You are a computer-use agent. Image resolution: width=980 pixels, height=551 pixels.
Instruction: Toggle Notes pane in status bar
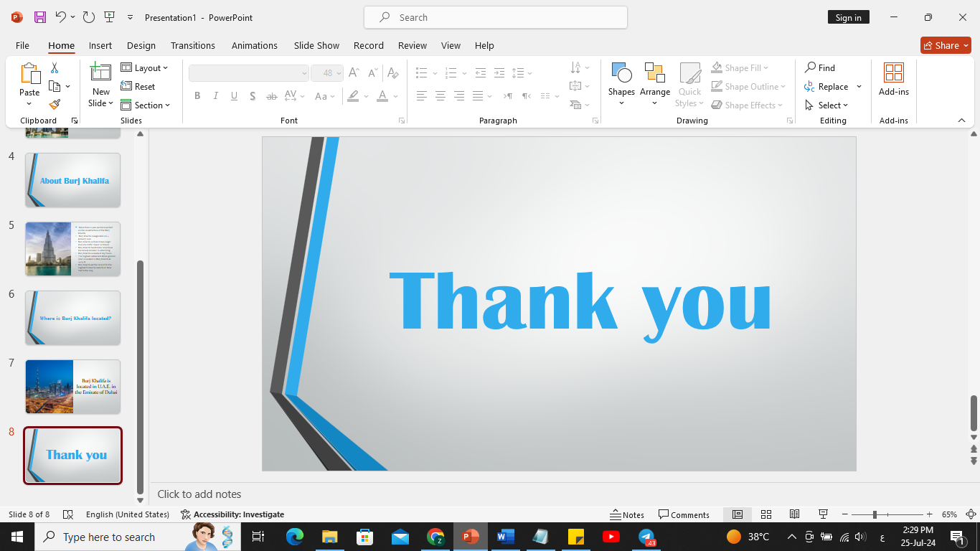point(627,514)
